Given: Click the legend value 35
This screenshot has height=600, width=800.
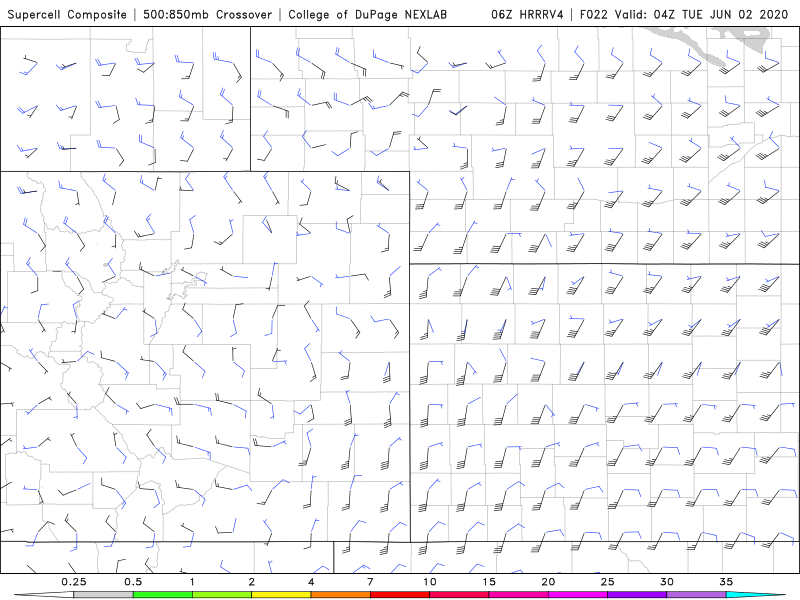Looking at the screenshot, I should pyautogui.click(x=726, y=582).
